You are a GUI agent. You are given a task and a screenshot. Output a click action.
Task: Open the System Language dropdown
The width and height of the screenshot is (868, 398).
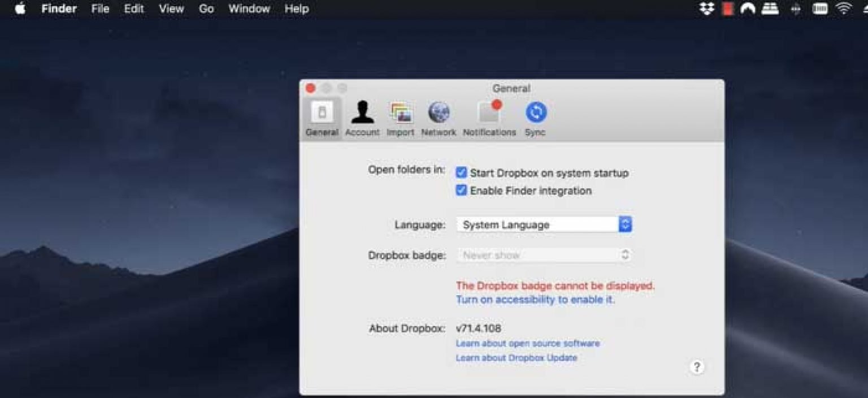pyautogui.click(x=544, y=224)
